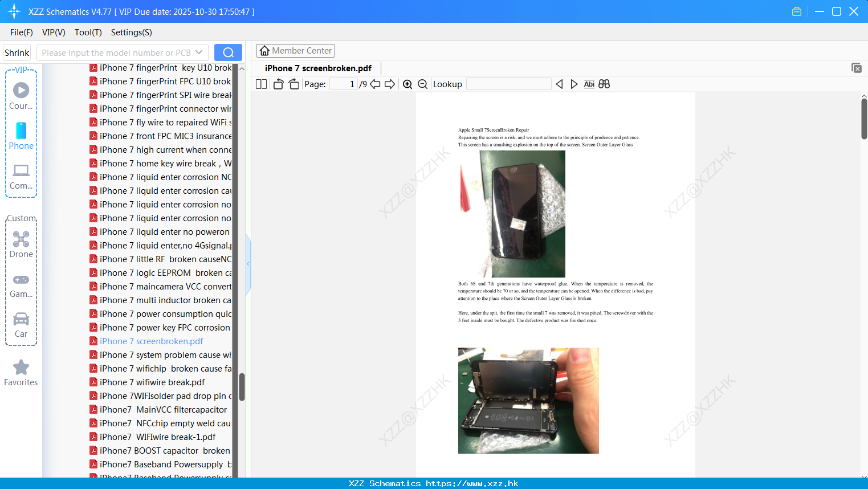Viewport: 868px width, 489px height.
Task: Open iPhone 7 fly wire WiFi file
Action: click(x=161, y=123)
